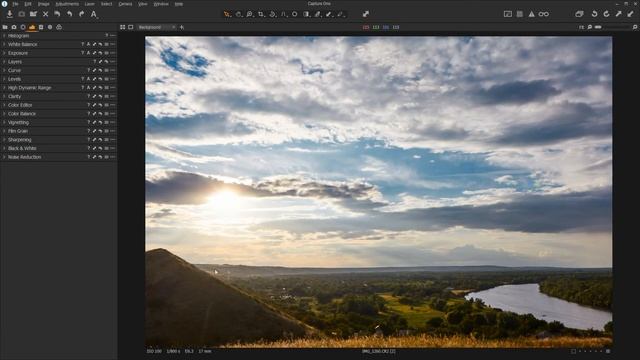Toggle the grid overlay icon
The image size is (640, 360).
click(520, 14)
